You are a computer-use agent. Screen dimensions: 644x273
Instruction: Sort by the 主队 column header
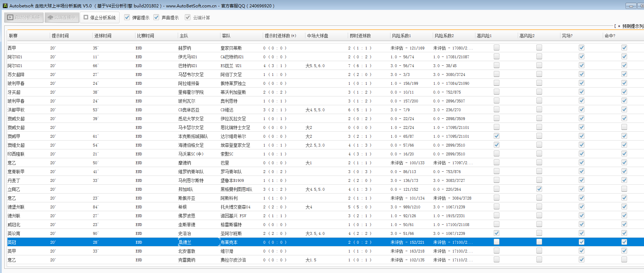coord(184,36)
